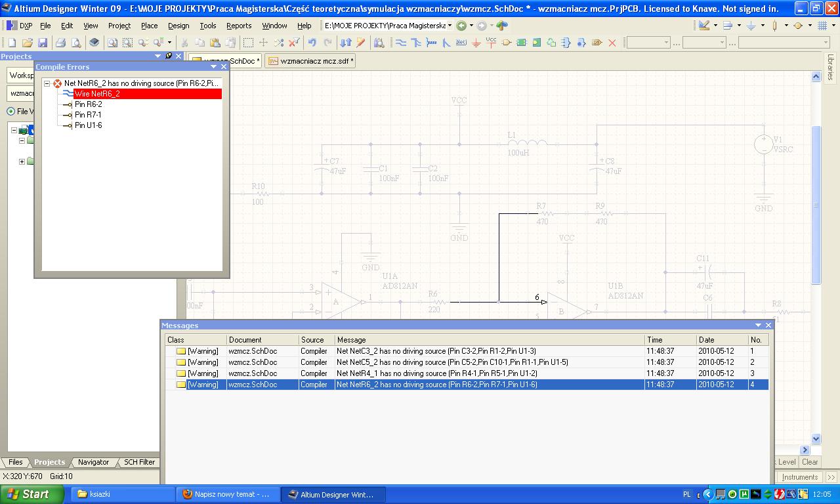Select the Place Wire tool
Image resolution: width=840 pixels, height=504 pixels.
[400, 43]
